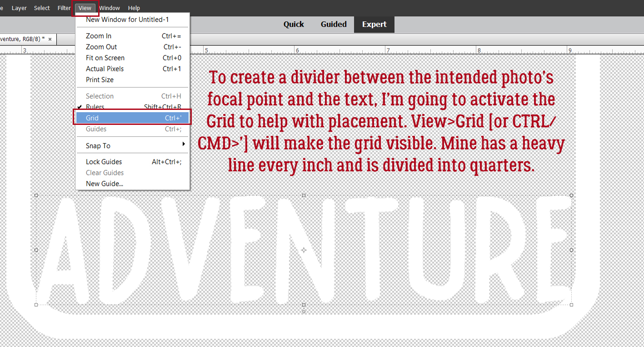The image size is (644, 347).
Task: Click the right-middle transform handle
Action: click(571, 250)
